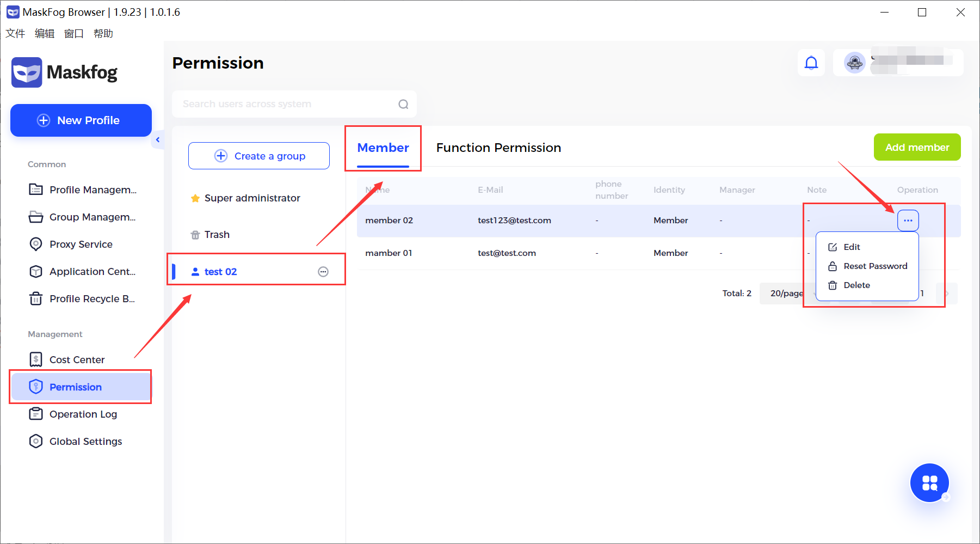Click Create a group button
Screen dimensions: 980x544
[x=259, y=156]
